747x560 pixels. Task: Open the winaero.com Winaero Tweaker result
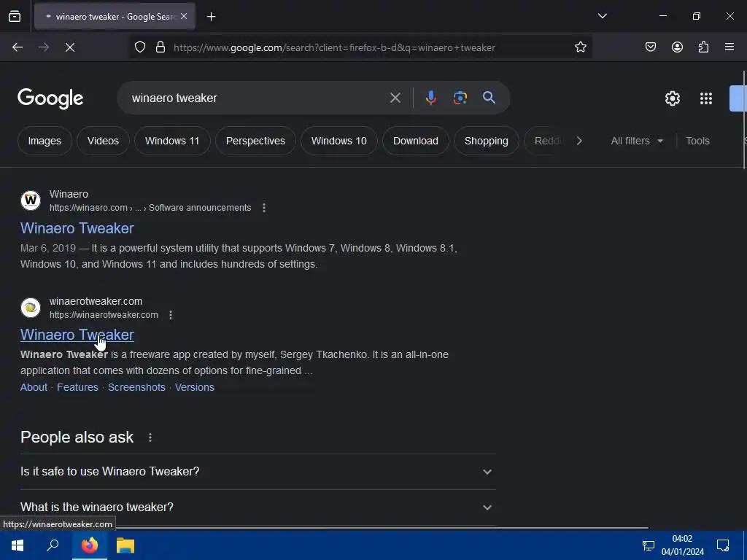(x=77, y=228)
